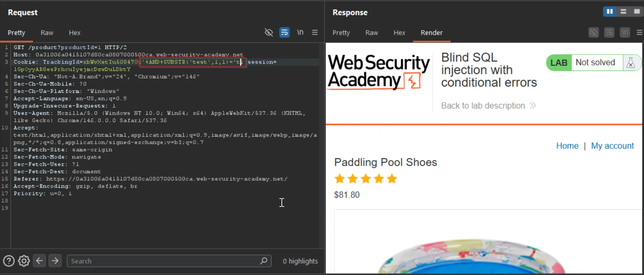Open the Response panel hamburger menu
Viewport: 644px width, 275px height.
[639, 33]
